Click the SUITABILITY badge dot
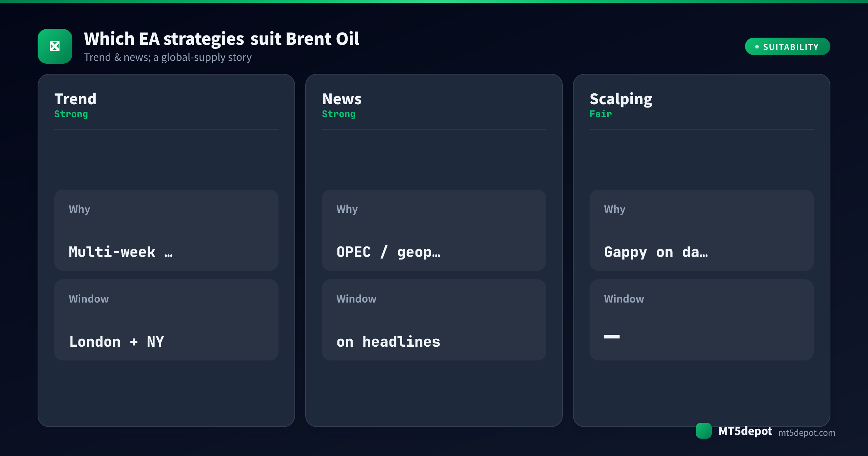Viewport: 868px width, 456px height. tap(757, 47)
